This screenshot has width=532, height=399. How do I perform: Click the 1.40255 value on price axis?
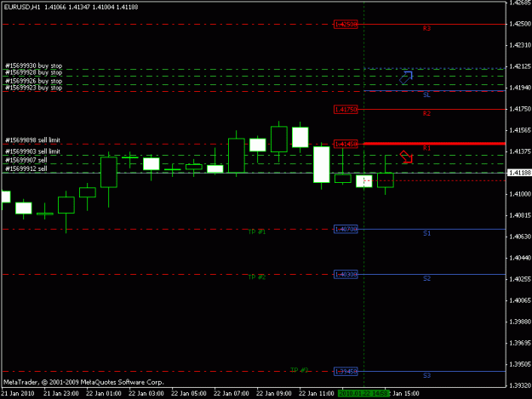(x=520, y=279)
